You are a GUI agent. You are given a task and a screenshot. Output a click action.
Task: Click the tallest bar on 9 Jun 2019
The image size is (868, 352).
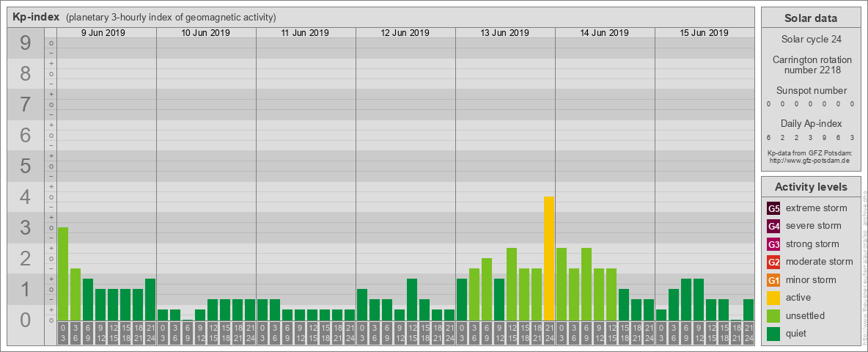click(x=63, y=274)
